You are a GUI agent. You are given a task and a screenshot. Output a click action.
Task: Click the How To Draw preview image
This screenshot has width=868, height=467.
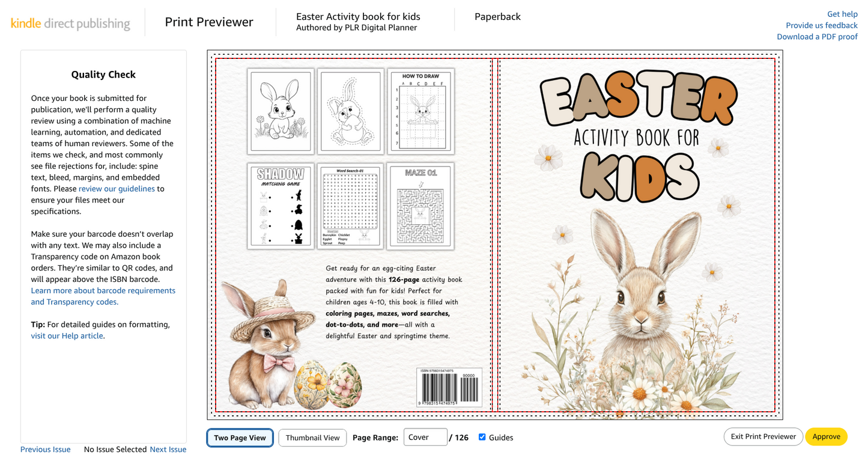click(x=420, y=111)
